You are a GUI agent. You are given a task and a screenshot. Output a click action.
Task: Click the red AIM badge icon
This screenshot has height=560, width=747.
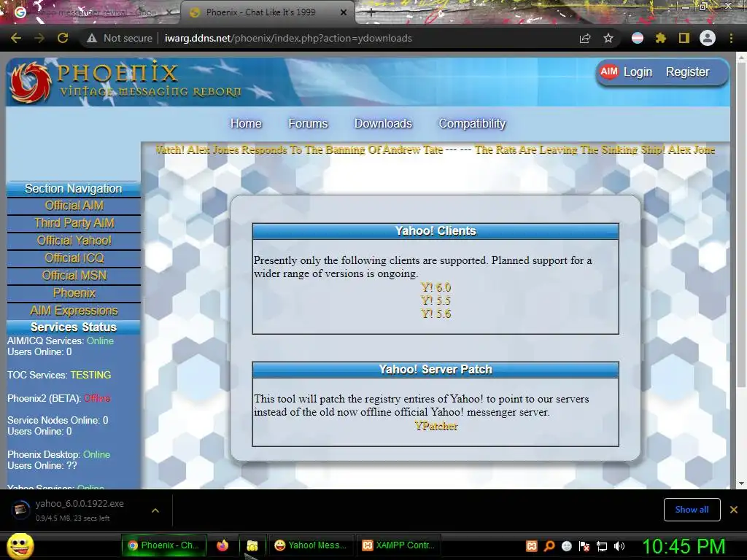pyautogui.click(x=609, y=71)
